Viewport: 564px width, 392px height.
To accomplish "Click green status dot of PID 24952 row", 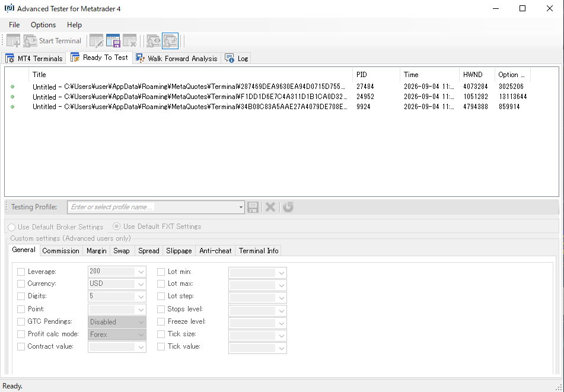I will [12, 97].
